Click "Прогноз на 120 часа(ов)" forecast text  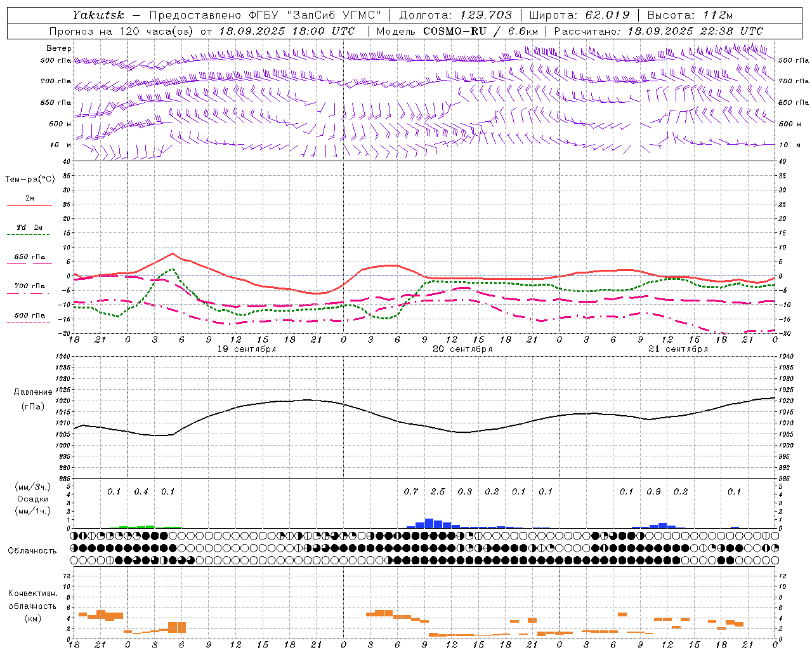pos(122,31)
